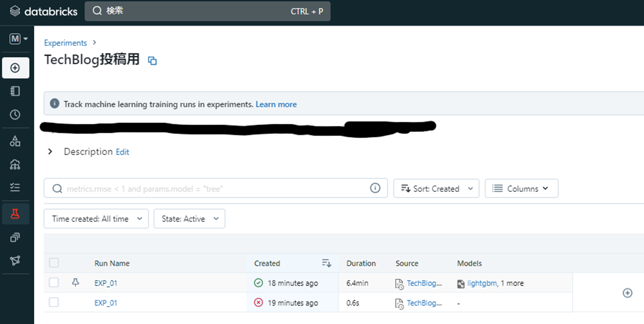Click the New (plus) sidebar icon
644x324 pixels.
tap(15, 68)
